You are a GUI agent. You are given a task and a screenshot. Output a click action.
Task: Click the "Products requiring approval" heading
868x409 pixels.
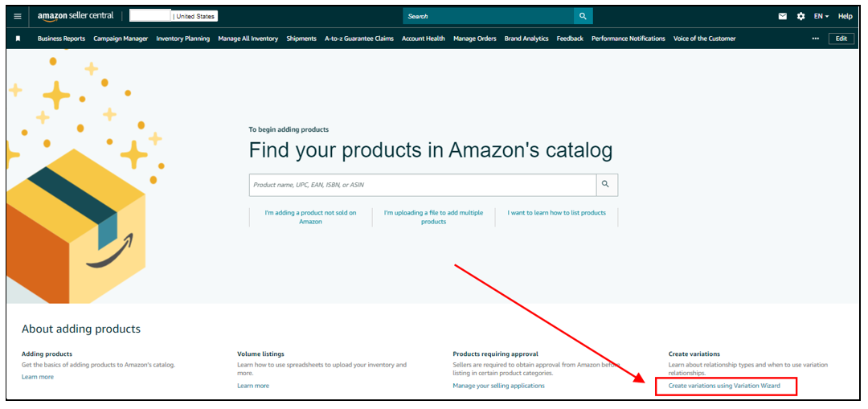pyautogui.click(x=495, y=354)
